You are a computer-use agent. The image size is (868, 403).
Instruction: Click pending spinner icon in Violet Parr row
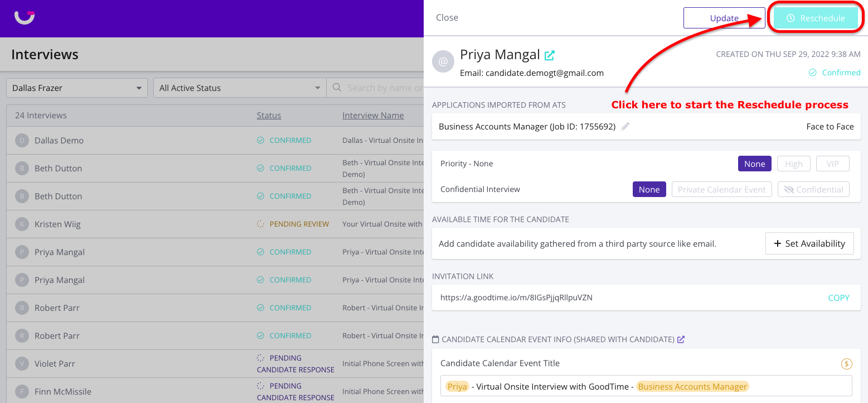(x=260, y=358)
